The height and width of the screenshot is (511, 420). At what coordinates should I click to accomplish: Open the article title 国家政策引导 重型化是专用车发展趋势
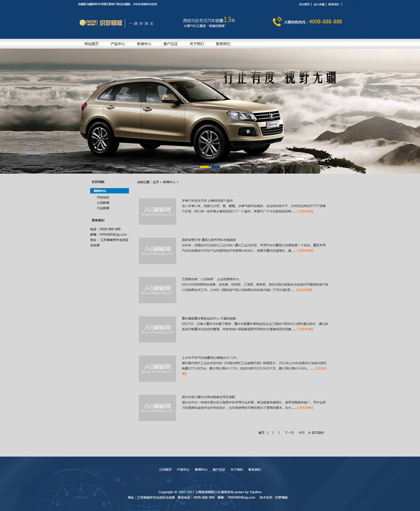208,239
